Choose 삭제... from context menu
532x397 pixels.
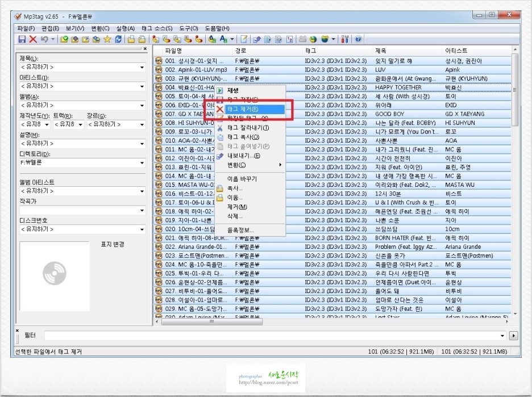point(250,216)
